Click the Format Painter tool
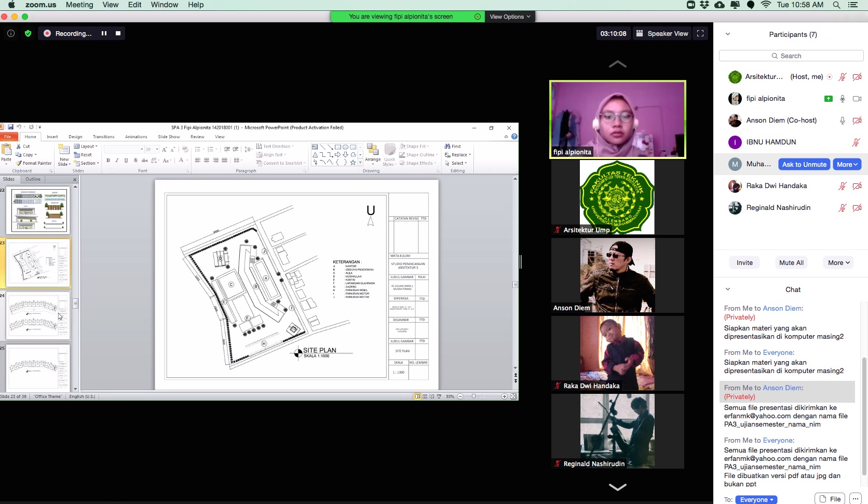 click(34, 163)
